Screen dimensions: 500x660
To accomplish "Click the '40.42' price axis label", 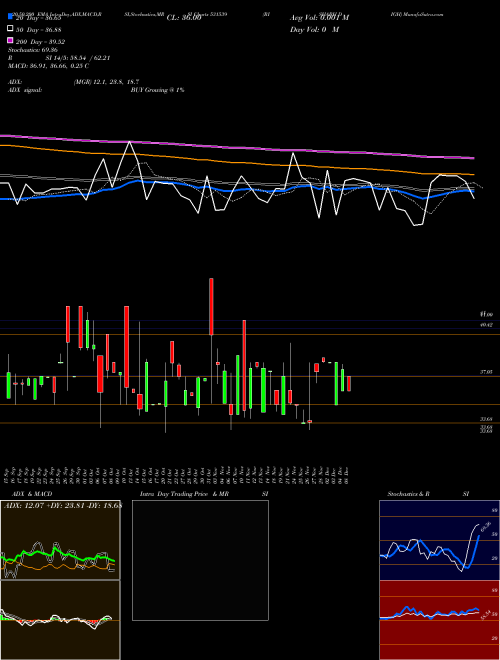I will coord(486,325).
